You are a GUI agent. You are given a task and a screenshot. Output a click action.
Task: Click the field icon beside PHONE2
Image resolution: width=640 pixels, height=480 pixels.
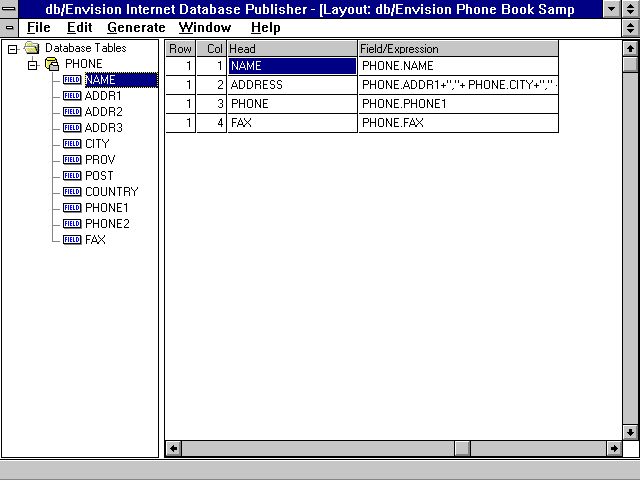[72, 224]
